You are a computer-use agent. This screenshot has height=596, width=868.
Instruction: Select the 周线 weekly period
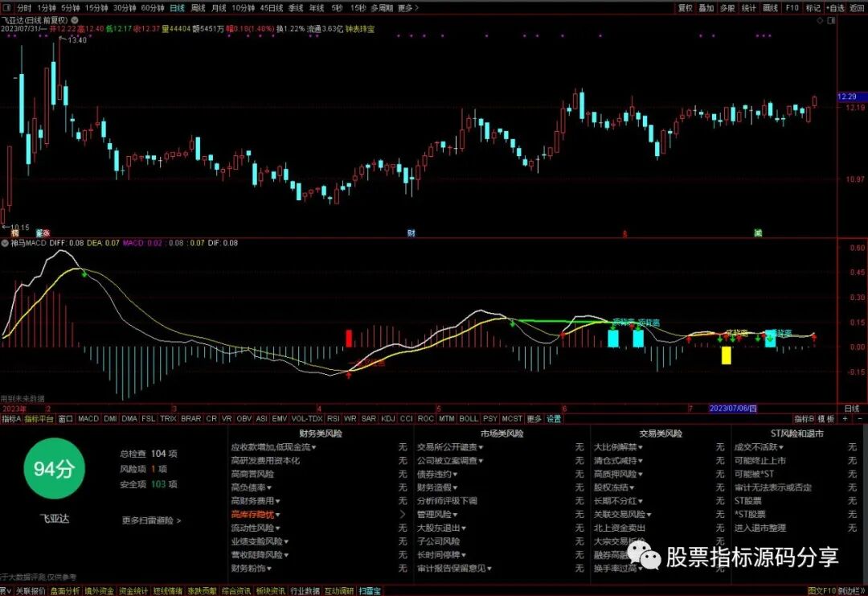[199, 8]
